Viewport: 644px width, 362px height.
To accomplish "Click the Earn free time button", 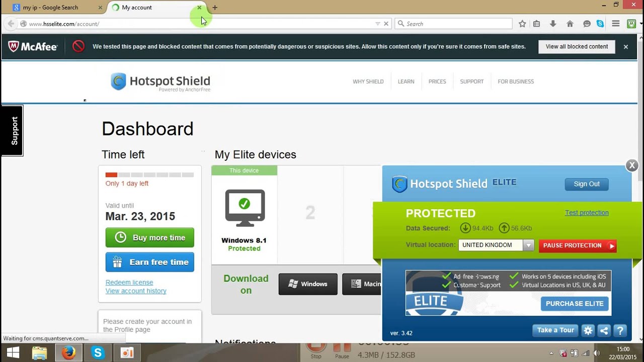I will click(x=149, y=262).
